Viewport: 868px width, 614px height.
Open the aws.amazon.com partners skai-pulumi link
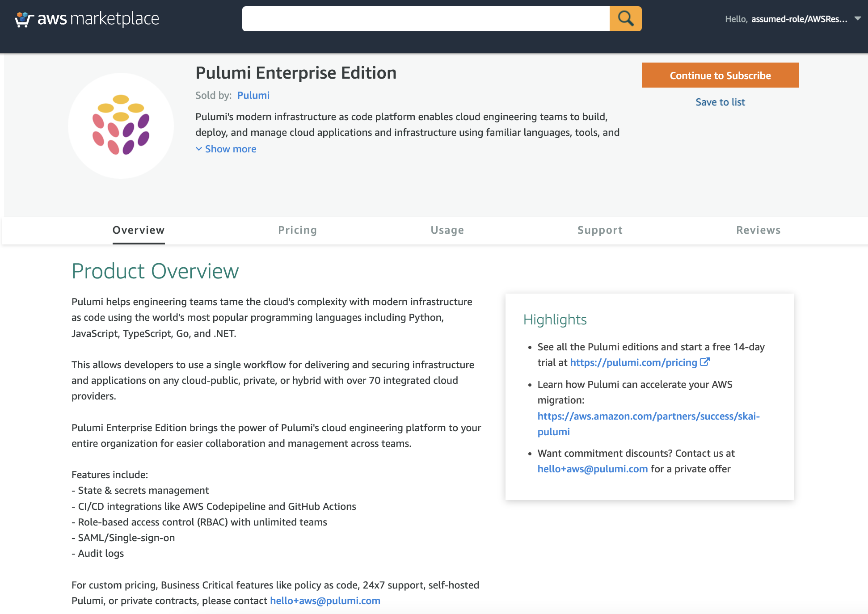(x=649, y=424)
